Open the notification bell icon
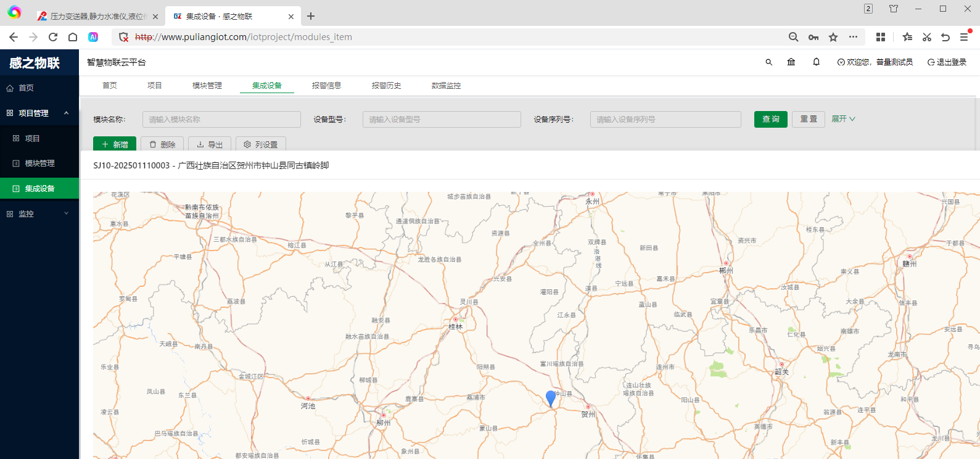The height and width of the screenshot is (459, 980). 816,62
